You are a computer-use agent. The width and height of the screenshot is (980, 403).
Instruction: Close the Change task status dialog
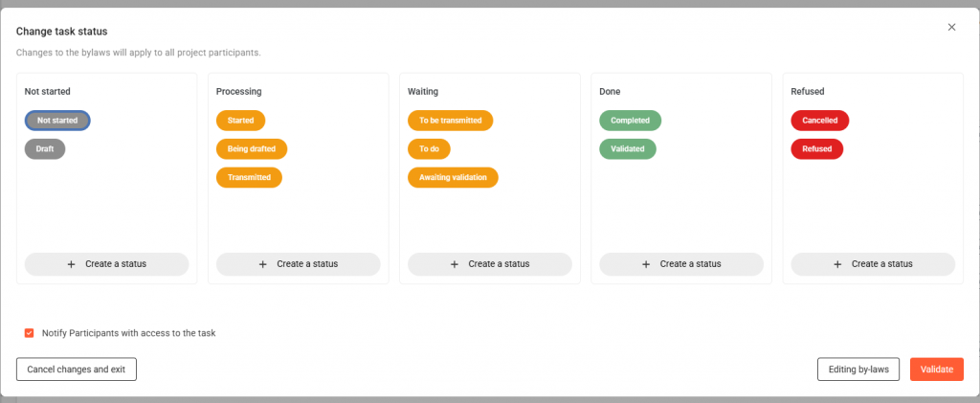point(951,27)
